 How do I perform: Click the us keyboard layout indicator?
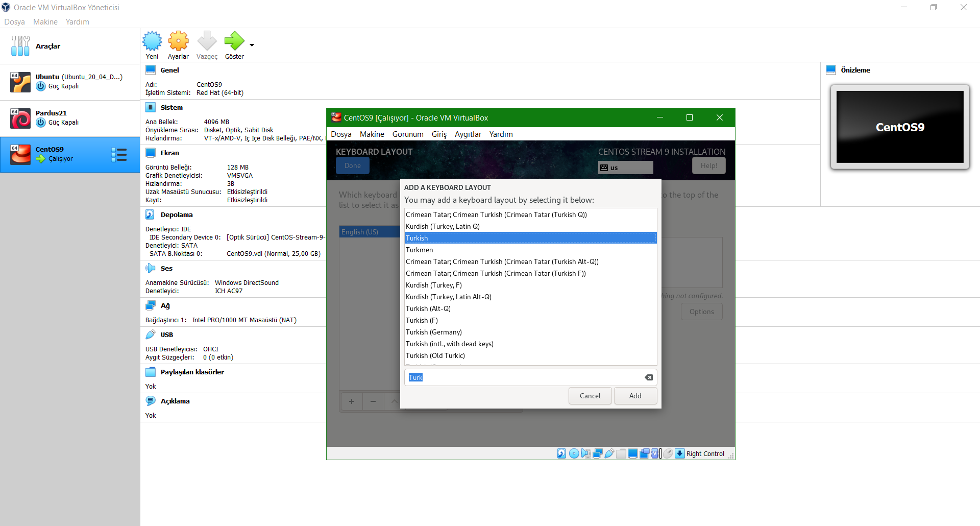tap(626, 168)
